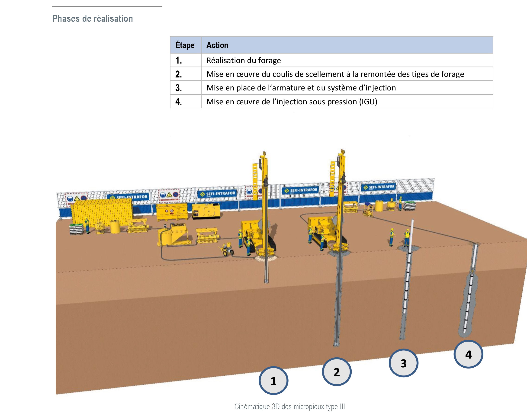This screenshot has width=527, height=420.
Task: Click the 'Étape' column header
Action: click(x=185, y=45)
